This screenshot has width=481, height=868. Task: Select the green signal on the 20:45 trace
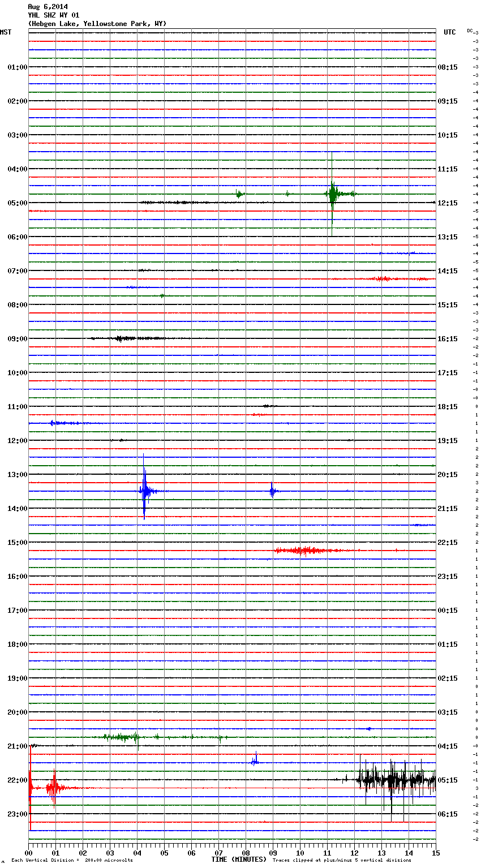(x=122, y=737)
